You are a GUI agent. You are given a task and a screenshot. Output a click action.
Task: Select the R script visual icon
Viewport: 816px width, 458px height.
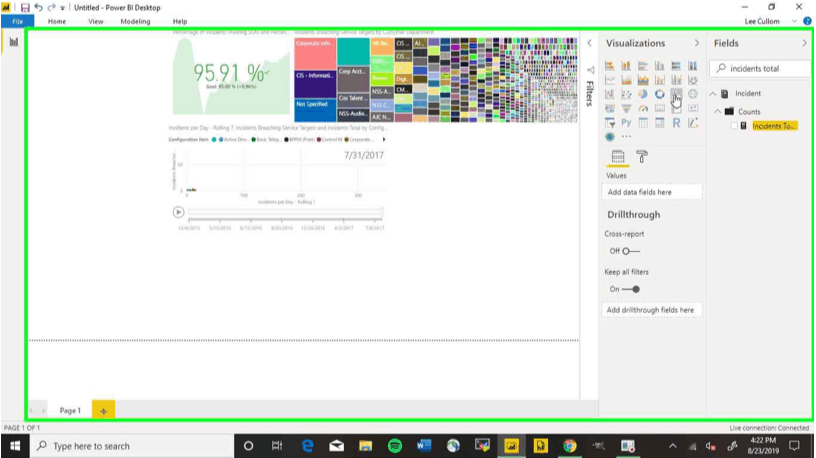coord(676,123)
